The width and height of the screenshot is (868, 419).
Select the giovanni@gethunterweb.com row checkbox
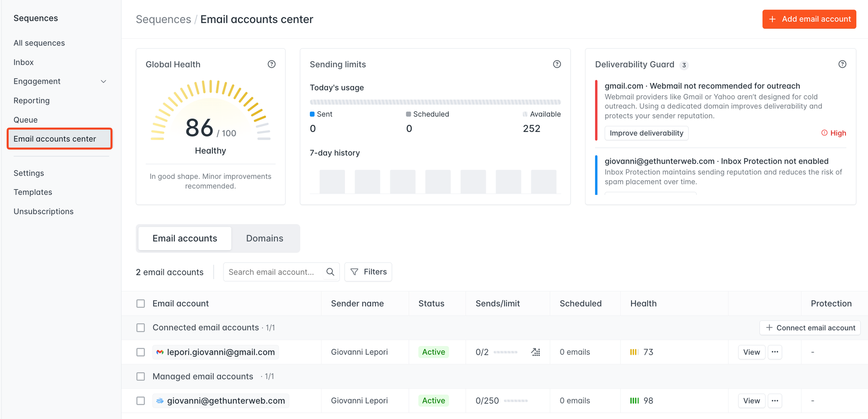click(x=141, y=401)
